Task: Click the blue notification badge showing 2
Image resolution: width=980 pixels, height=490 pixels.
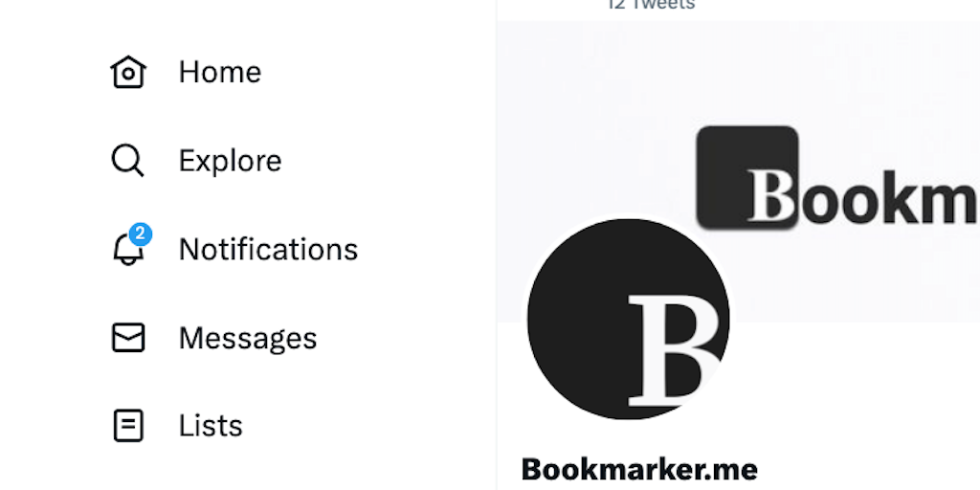Action: (x=141, y=234)
